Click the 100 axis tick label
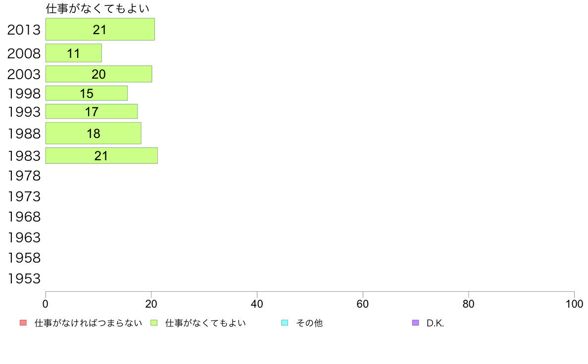The width and height of the screenshot is (588, 364). coord(574,304)
